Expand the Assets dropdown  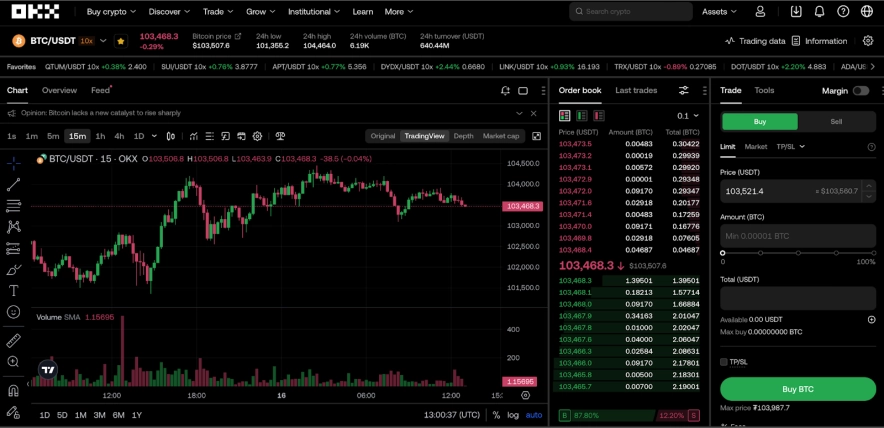click(x=720, y=12)
